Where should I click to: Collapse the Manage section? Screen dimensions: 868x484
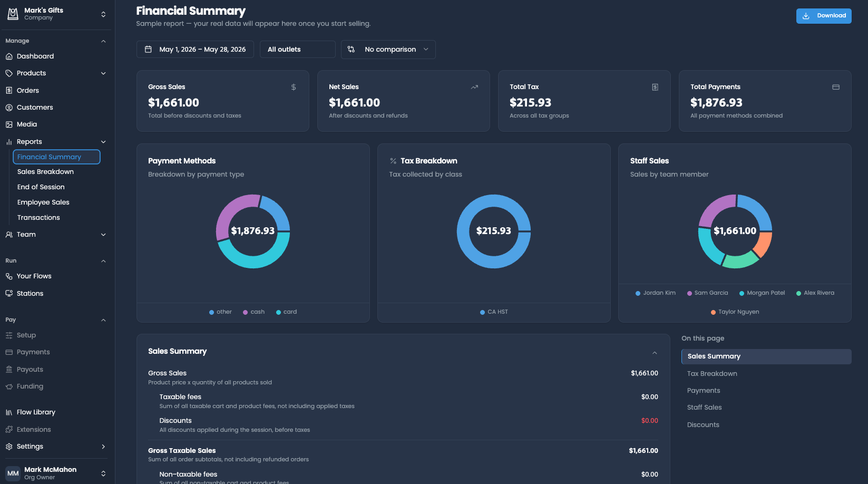[x=103, y=41]
